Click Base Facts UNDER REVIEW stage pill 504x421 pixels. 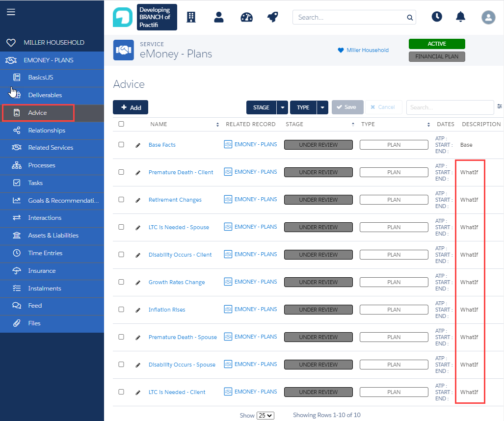pyautogui.click(x=318, y=145)
